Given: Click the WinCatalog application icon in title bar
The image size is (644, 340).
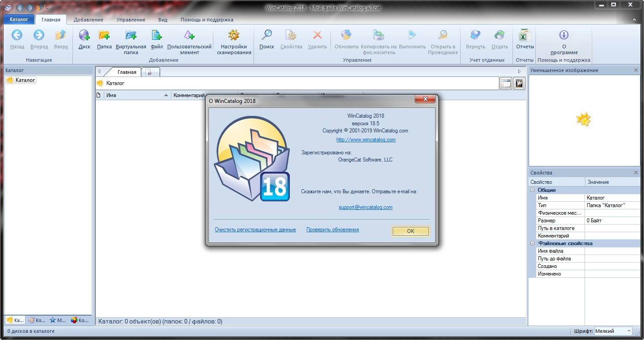Looking at the screenshot, I should pos(8,8).
